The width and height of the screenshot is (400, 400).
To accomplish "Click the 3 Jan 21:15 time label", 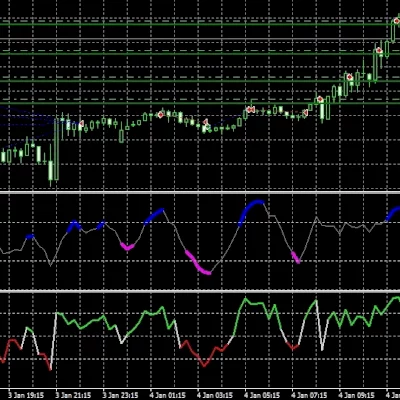I will click(x=73, y=395).
